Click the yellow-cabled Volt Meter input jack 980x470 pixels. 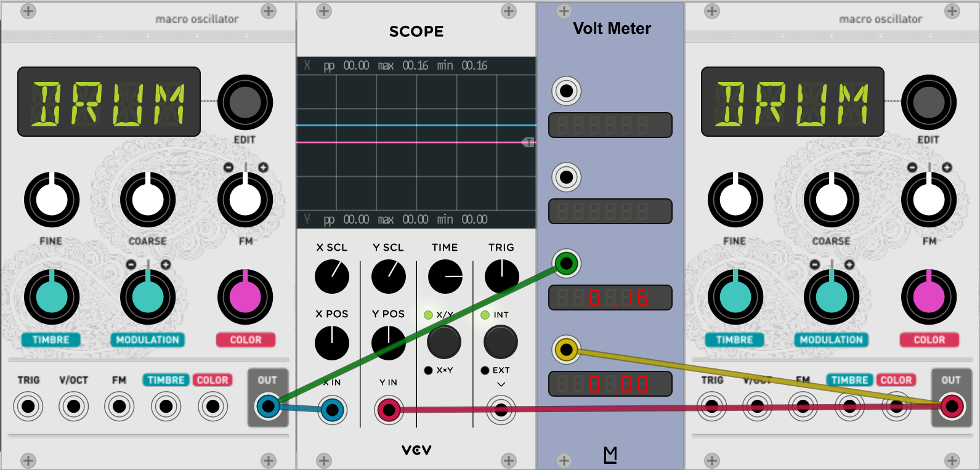[x=566, y=350]
